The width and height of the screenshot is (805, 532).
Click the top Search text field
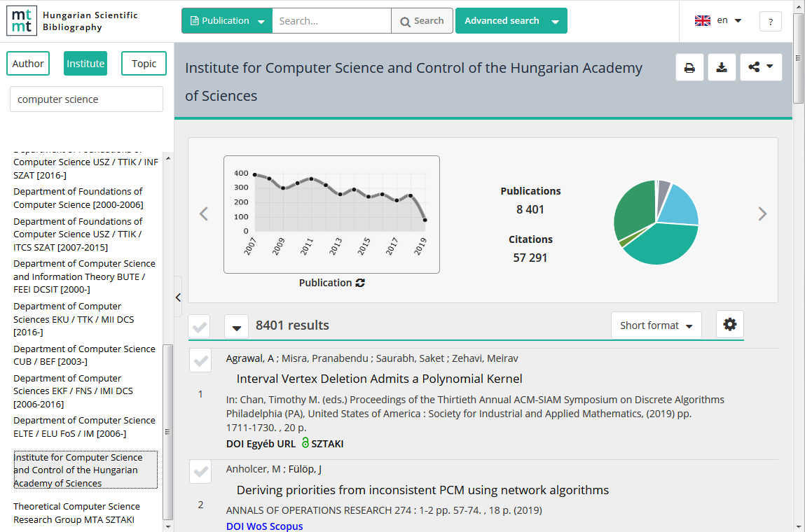[x=331, y=21]
